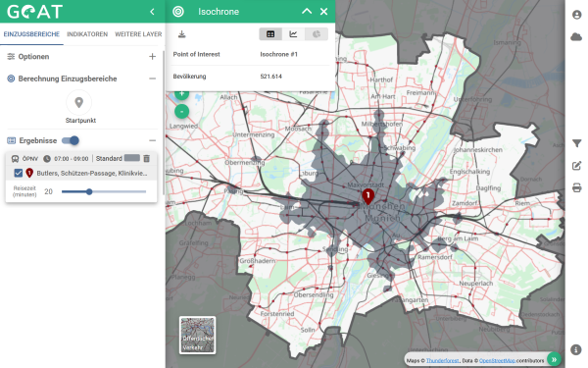The height and width of the screenshot is (368, 588).
Task: Click the Standard style label
Action: click(109, 158)
